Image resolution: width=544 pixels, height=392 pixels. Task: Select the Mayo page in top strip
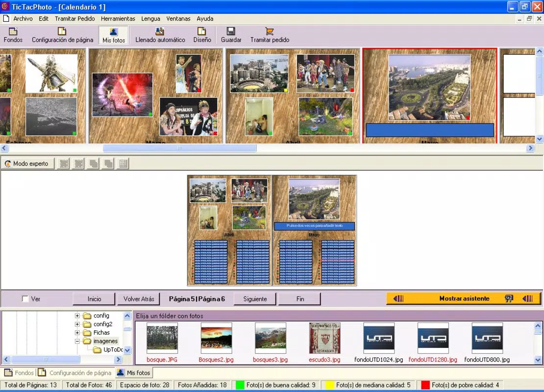(x=429, y=96)
